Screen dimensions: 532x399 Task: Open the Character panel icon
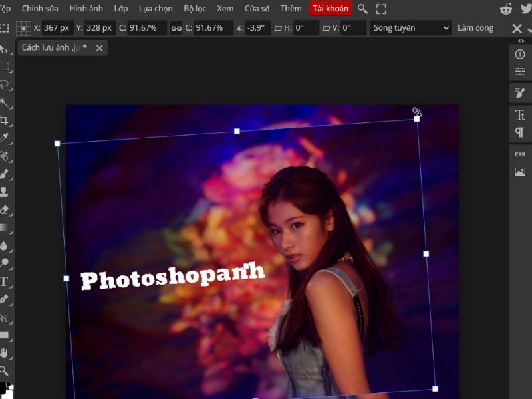[x=520, y=115]
